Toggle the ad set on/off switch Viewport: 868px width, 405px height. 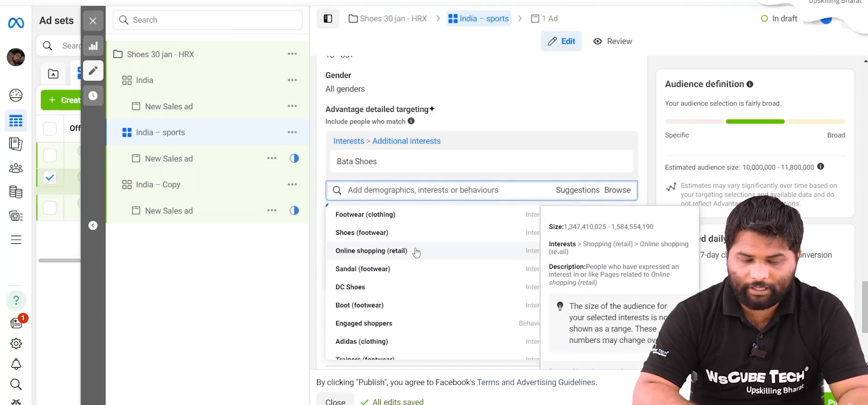point(822,20)
